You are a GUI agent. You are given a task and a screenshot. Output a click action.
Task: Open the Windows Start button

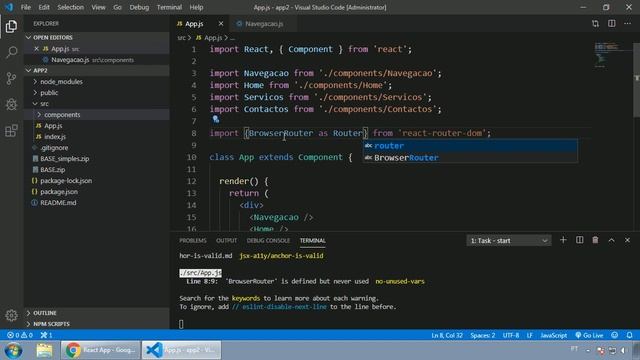[x=13, y=350]
